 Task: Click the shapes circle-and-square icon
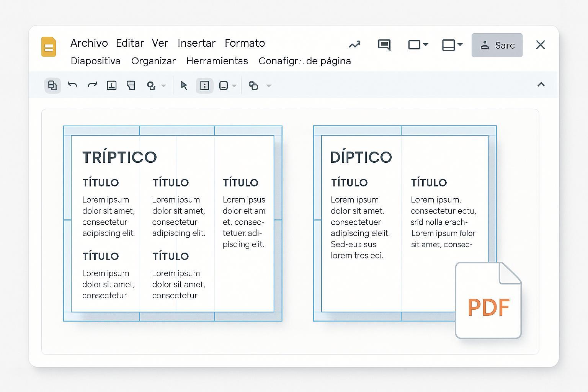point(253,85)
